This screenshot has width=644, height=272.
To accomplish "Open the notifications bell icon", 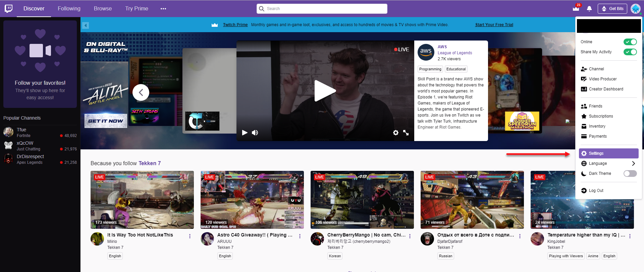I will pos(589,9).
